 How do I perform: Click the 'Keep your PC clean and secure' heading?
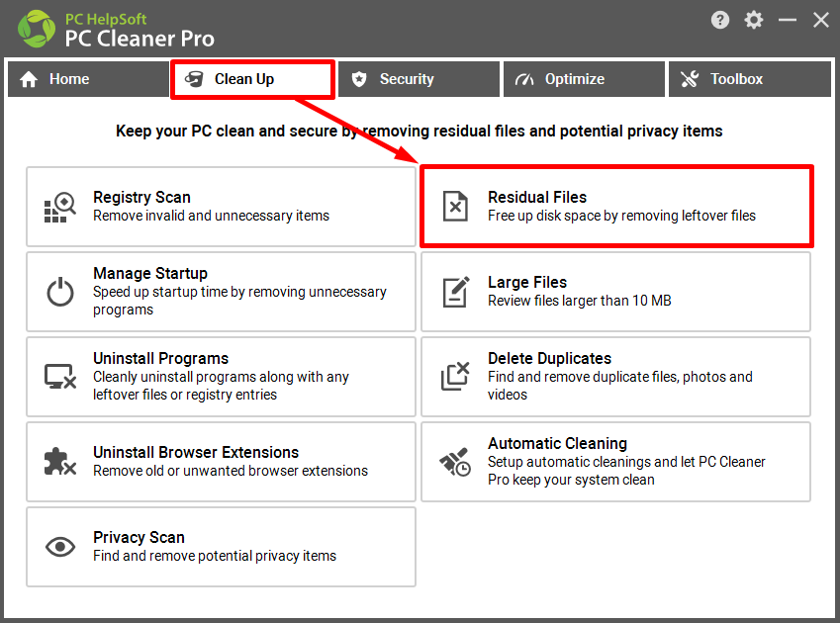(419, 132)
